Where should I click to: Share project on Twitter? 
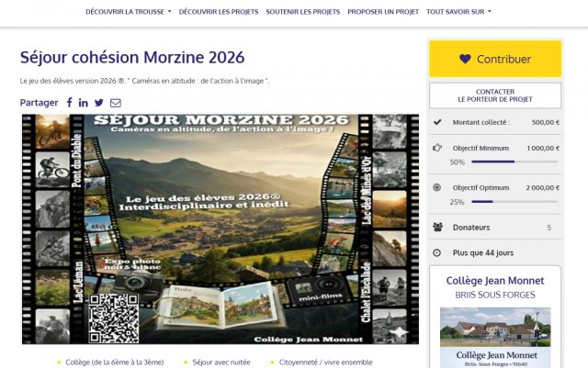click(x=99, y=103)
